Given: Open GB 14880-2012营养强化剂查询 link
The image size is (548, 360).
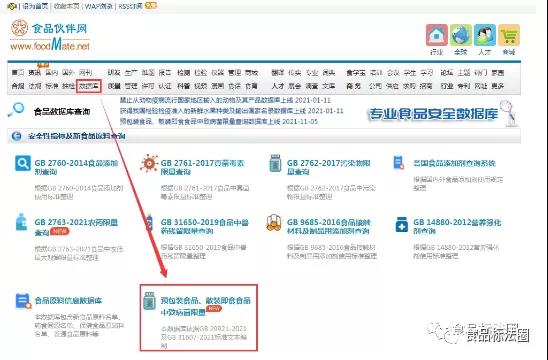Looking at the screenshot, I should tap(457, 226).
